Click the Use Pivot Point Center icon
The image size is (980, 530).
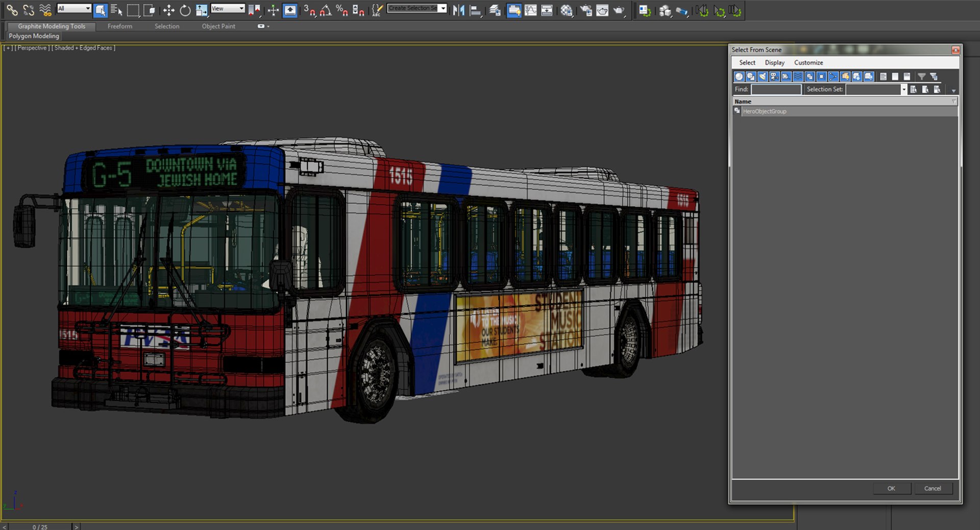coord(254,10)
